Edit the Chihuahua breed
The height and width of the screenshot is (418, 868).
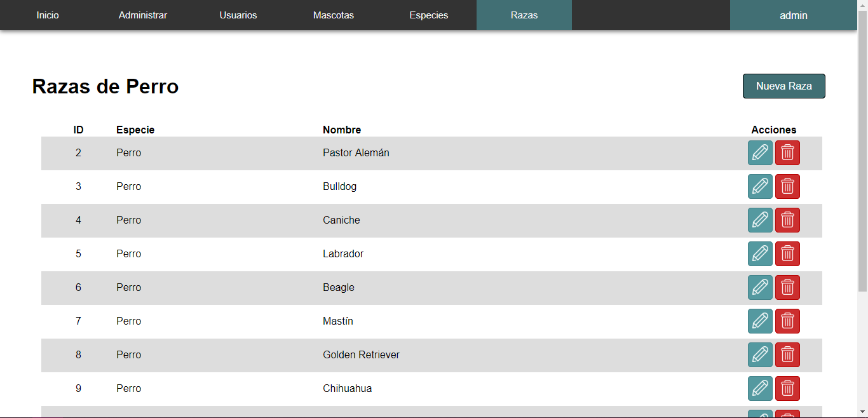[x=760, y=388]
